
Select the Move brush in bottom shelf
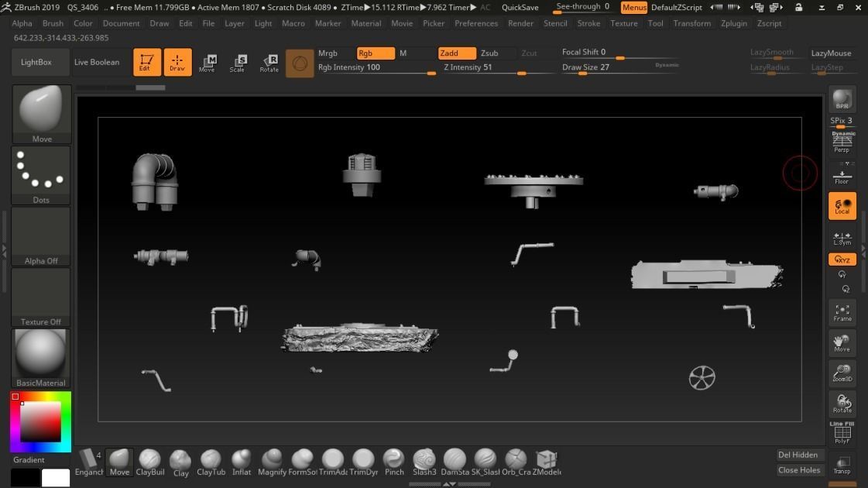pyautogui.click(x=119, y=462)
